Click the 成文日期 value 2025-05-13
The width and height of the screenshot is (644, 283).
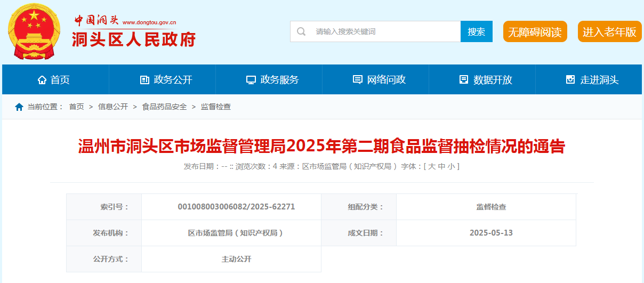point(491,233)
